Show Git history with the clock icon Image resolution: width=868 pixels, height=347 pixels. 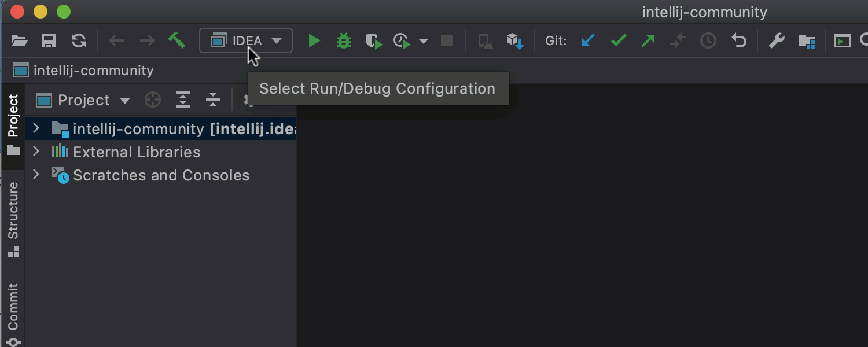coord(708,40)
